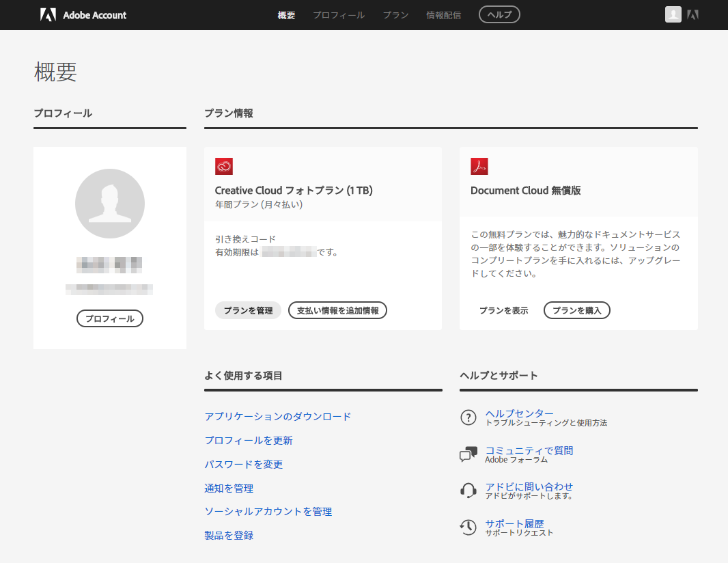Click the 年間プラン (月々払い) text

[259, 204]
